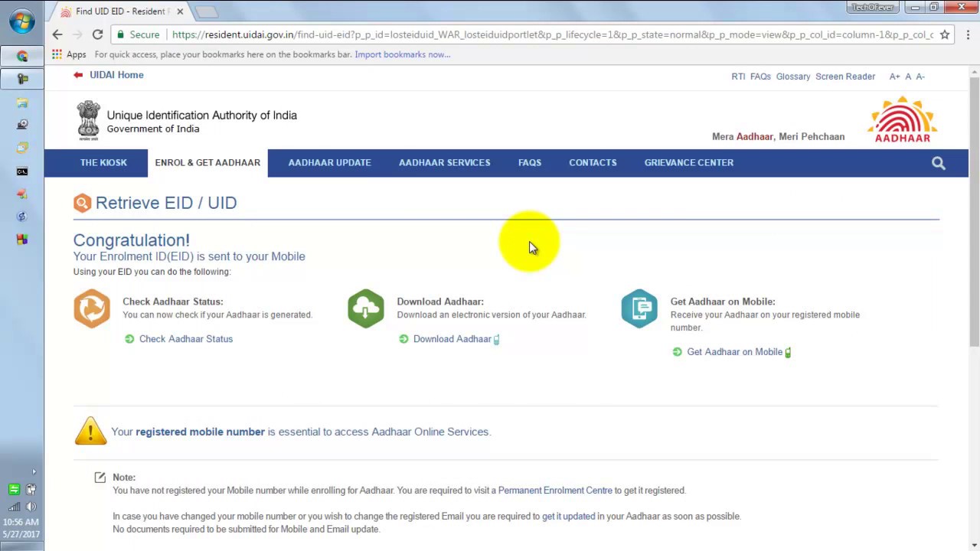Go to UIDAI Home link

pyautogui.click(x=116, y=75)
